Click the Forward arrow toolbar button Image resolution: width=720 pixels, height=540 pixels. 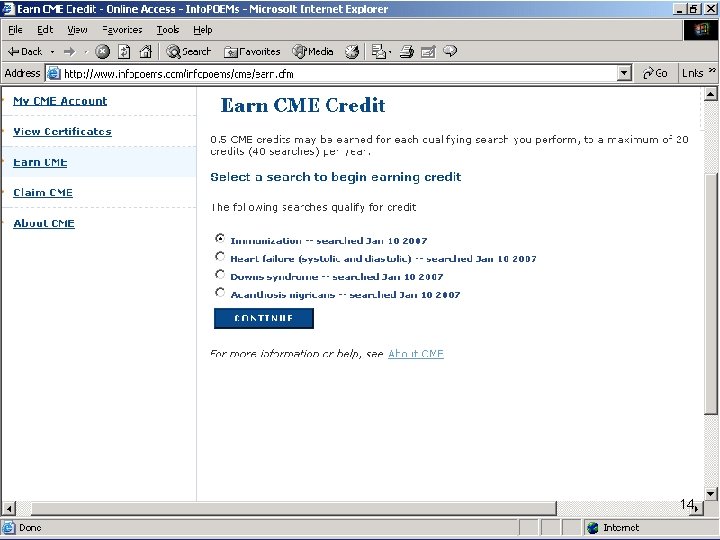coord(69,51)
